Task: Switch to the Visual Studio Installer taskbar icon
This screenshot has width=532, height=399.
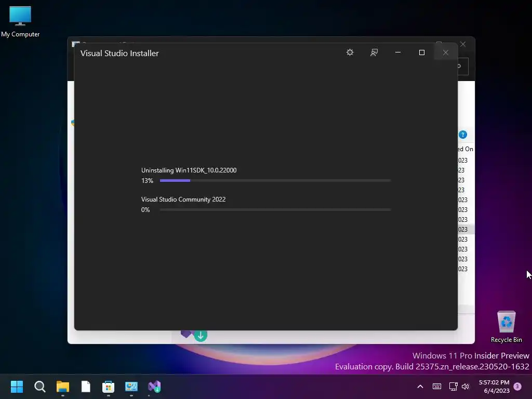Action: point(154,387)
